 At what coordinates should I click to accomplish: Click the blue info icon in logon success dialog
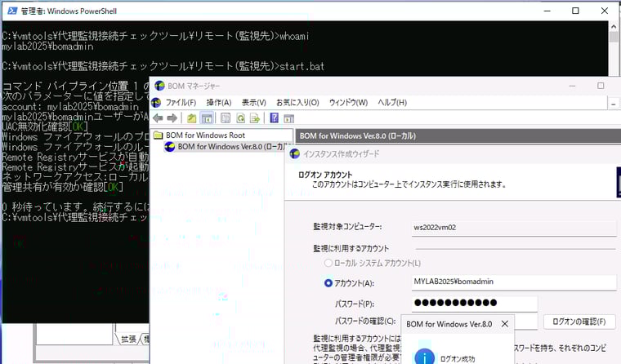click(x=424, y=357)
